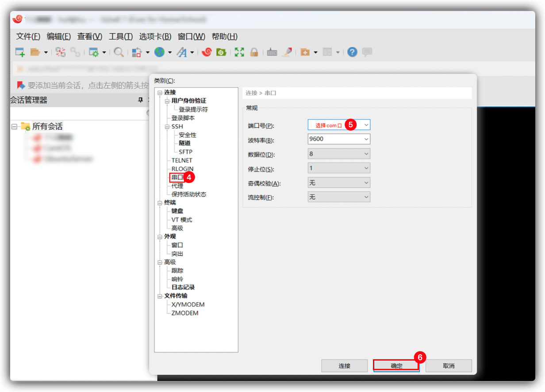The height and width of the screenshot is (392, 545).
Task: Click the padlock lock icon
Action: (x=254, y=52)
